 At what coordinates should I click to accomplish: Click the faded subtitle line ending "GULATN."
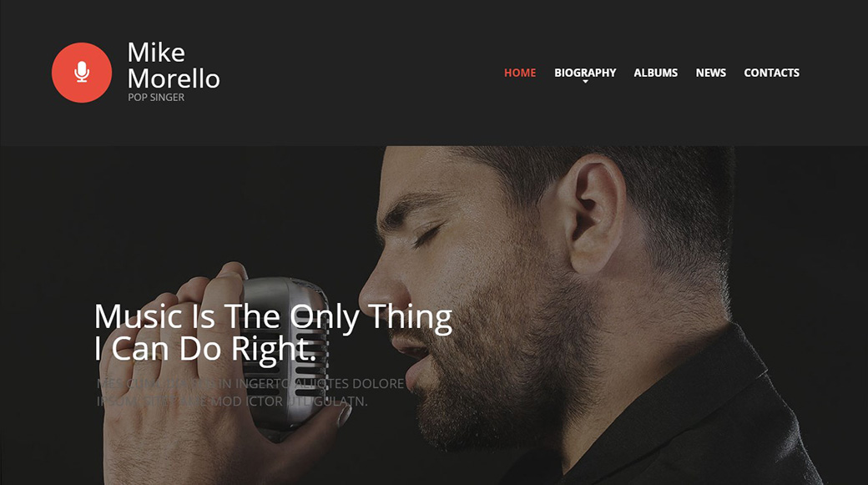tap(232, 401)
